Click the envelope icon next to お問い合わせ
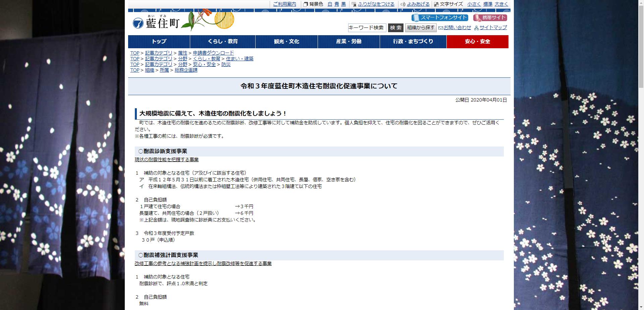This screenshot has height=310, width=644. click(440, 28)
